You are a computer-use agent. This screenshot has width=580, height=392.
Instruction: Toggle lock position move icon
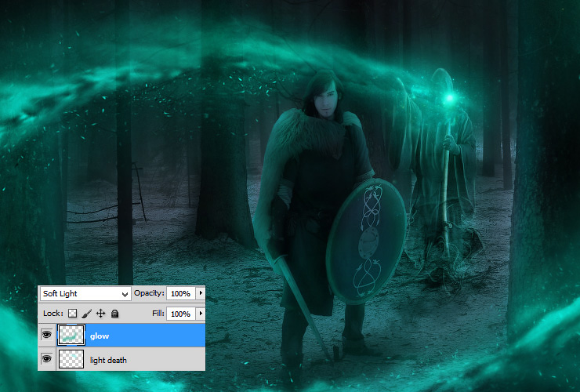(100, 314)
